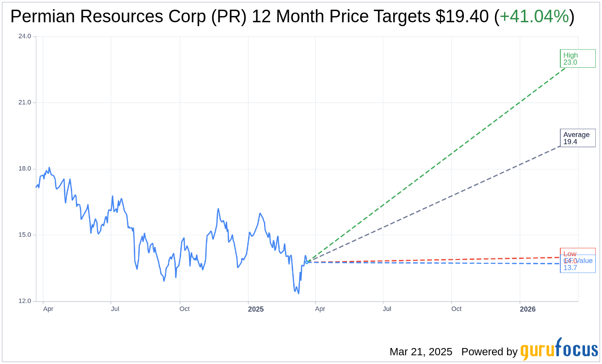Click the +41.04% upside percentage
The image size is (602, 364).
[534, 16]
